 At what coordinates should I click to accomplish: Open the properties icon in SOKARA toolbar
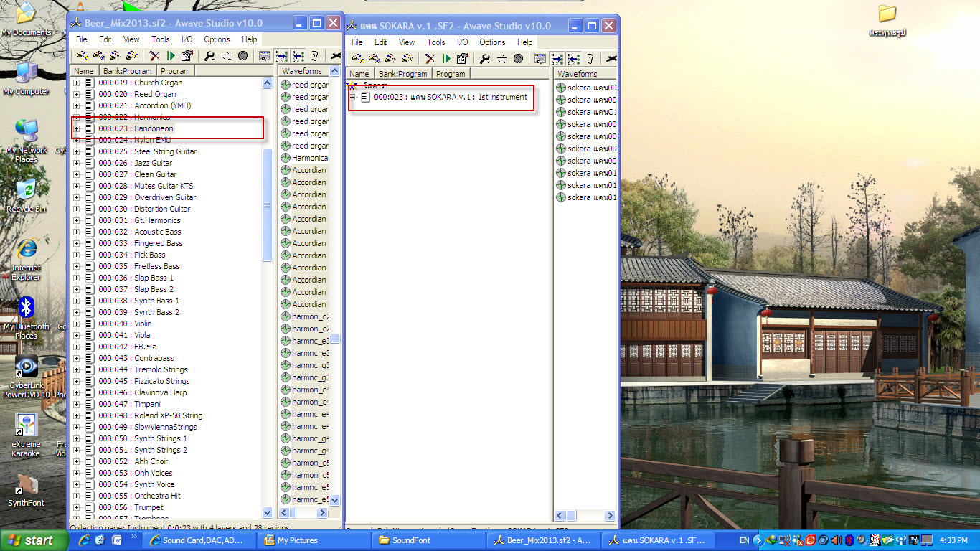(463, 58)
